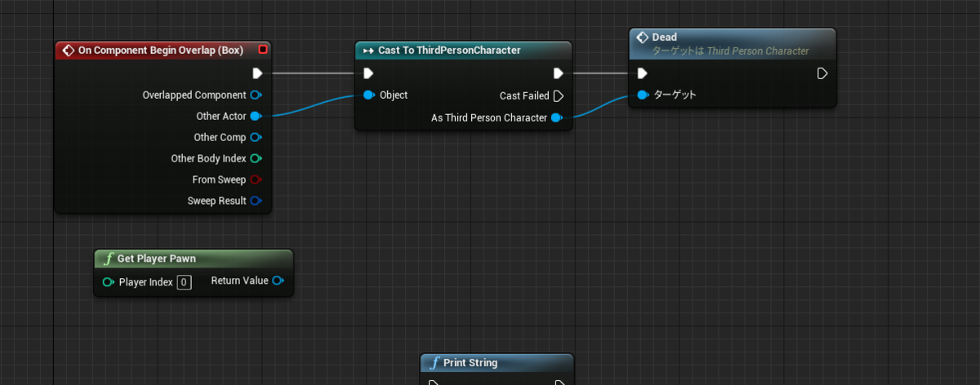
Task: Click the cast icon on Cast To ThirdPersonCharacter
Action: point(368,51)
